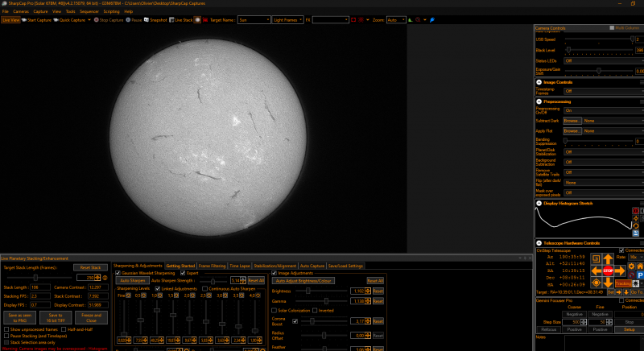Adjust the Auto Sharpen Strength slider

pos(213,281)
